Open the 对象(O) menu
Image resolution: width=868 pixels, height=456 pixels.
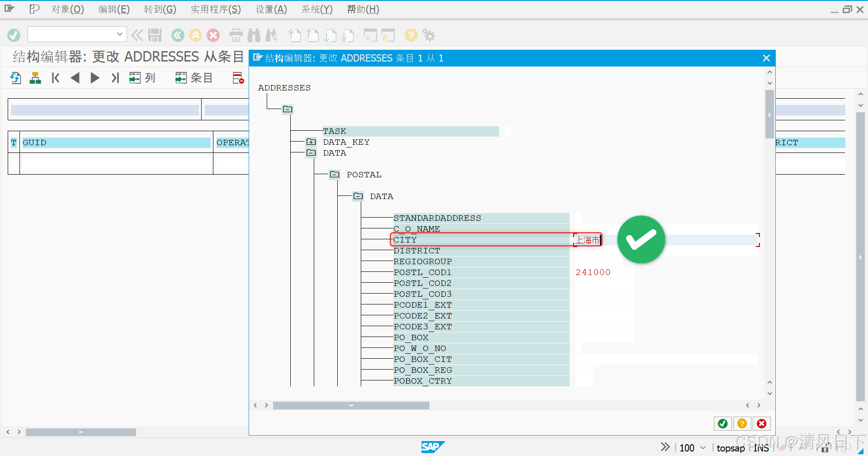pyautogui.click(x=67, y=9)
